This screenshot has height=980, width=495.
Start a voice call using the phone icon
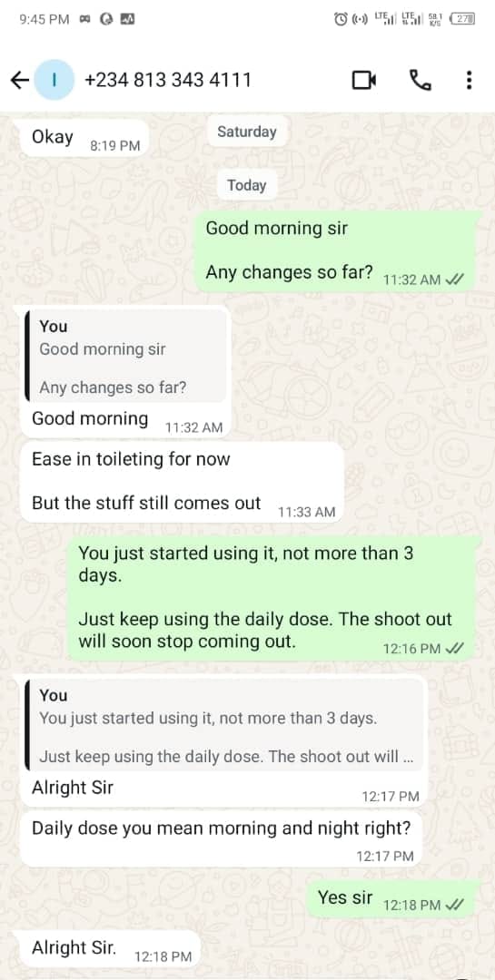(x=420, y=80)
